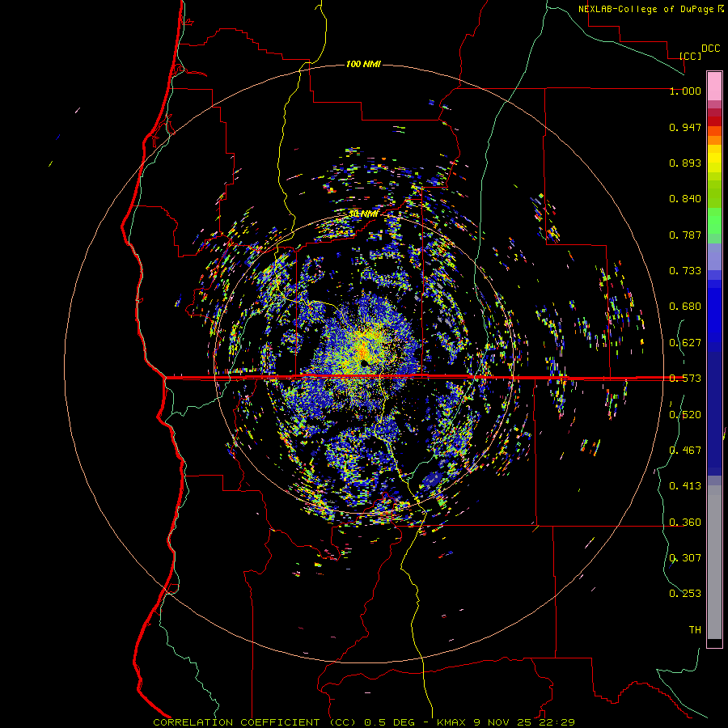Click the 0.733 scale value
This screenshot has height=728, width=728.
685,271
